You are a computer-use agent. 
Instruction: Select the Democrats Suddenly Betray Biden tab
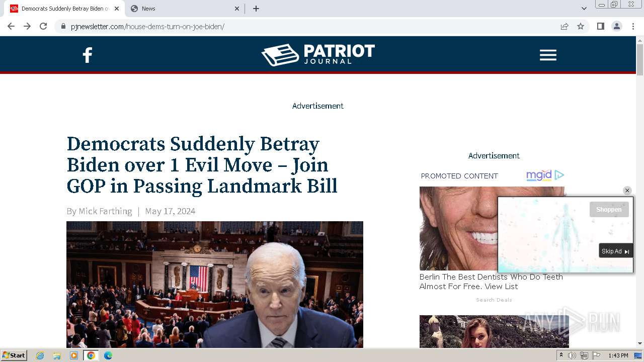[x=64, y=9]
